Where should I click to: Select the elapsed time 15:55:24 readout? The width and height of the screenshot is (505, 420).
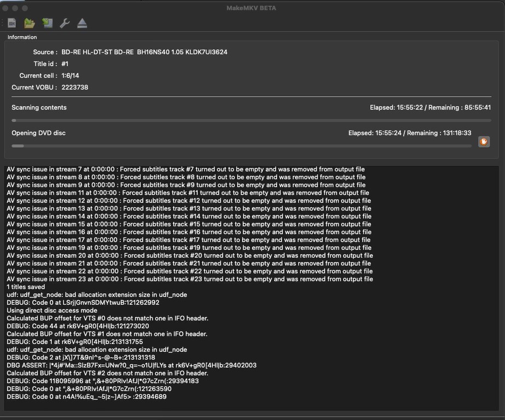[375, 133]
